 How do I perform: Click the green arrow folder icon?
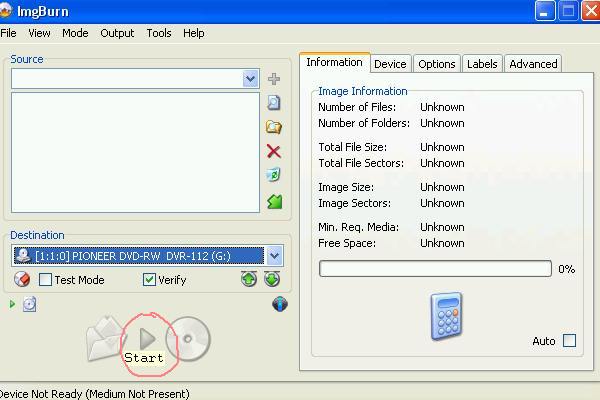coord(274,201)
